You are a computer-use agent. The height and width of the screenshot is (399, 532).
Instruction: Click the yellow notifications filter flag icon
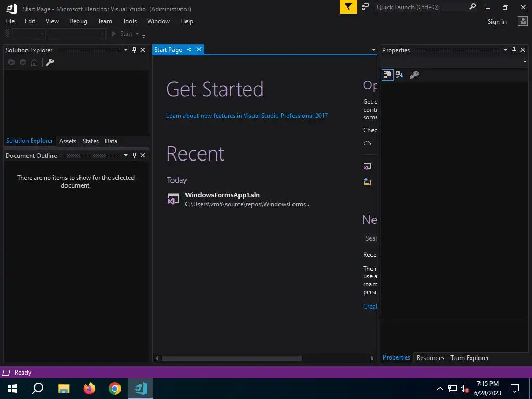pyautogui.click(x=349, y=7)
